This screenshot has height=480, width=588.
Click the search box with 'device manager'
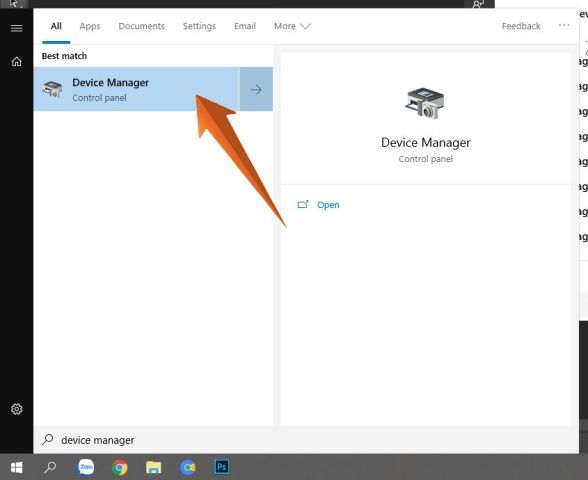[x=306, y=440]
